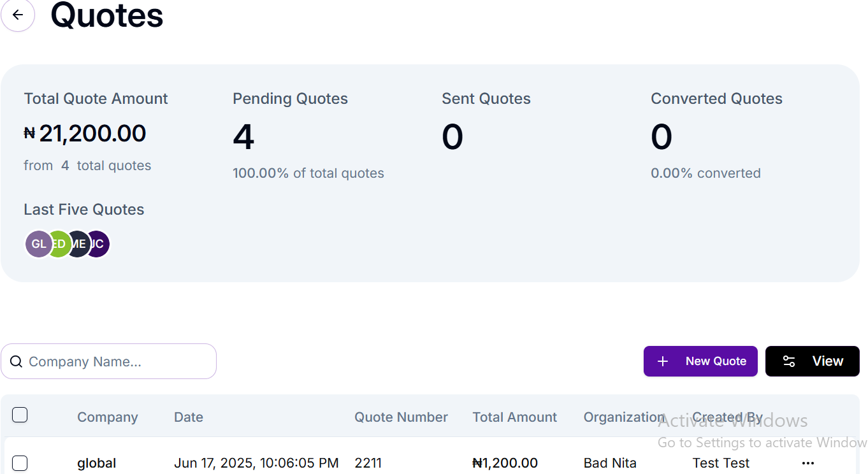Click the Pending Quotes stat
The height and width of the screenshot is (474, 868).
click(290, 99)
